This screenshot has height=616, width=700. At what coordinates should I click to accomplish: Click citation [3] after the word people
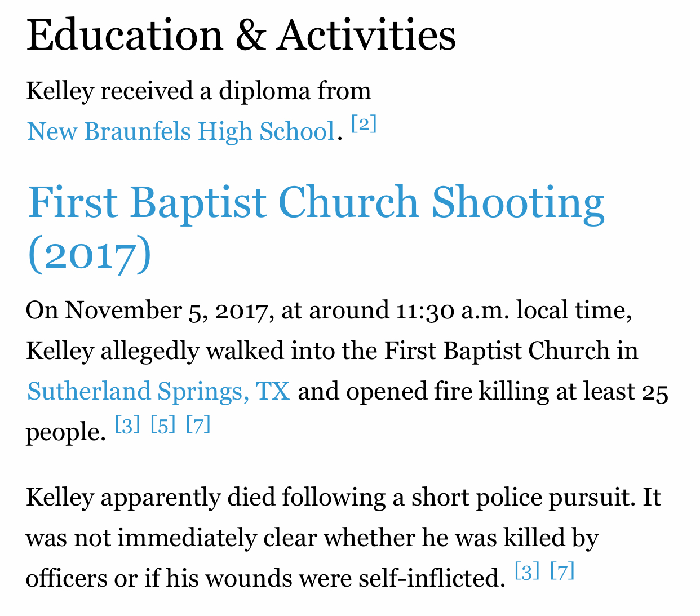coord(127,424)
